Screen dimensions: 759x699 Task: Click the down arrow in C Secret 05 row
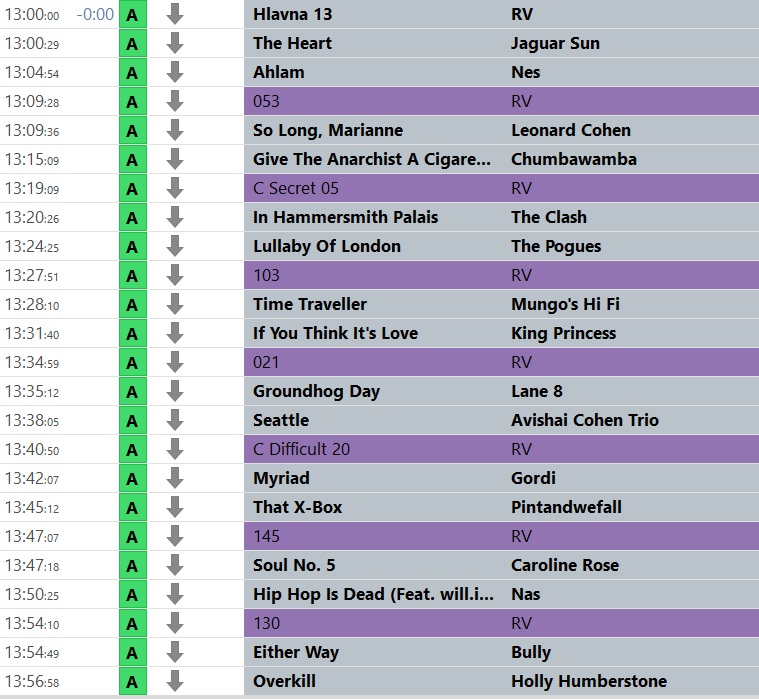click(175, 188)
